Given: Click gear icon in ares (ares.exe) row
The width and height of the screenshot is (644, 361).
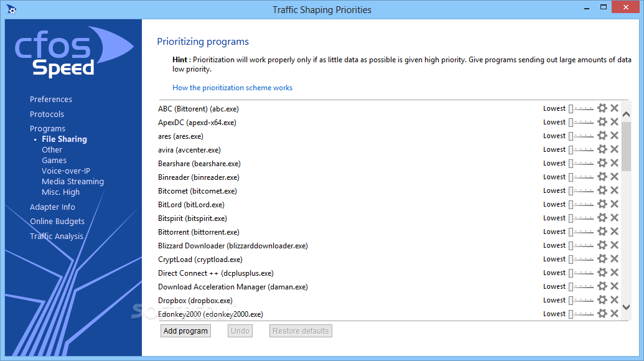Looking at the screenshot, I should tap(602, 135).
